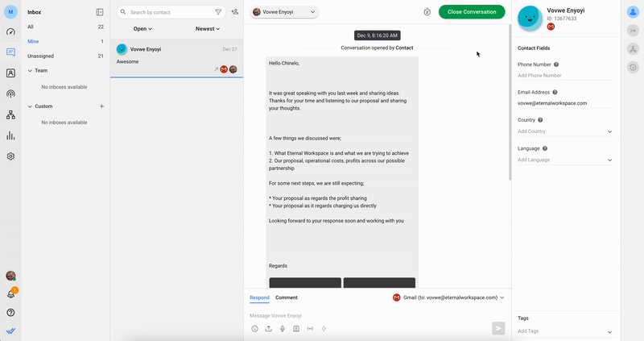Open the Reports bar chart icon
644x341 pixels.
(11, 135)
